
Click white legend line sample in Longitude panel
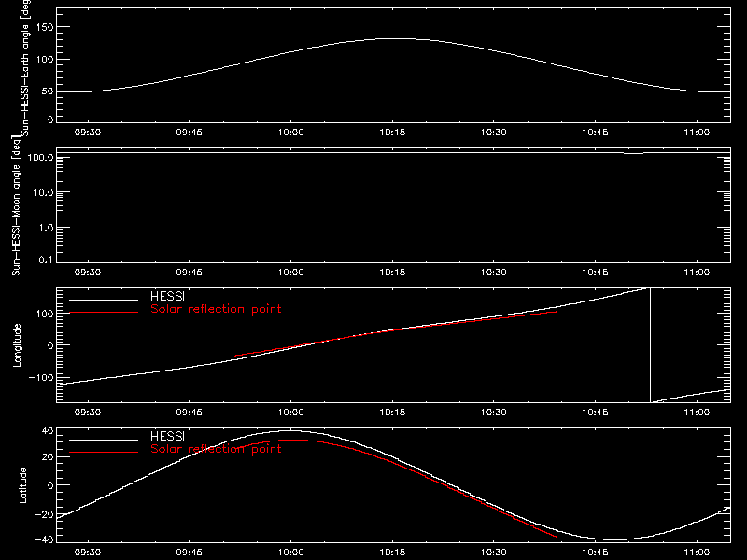click(104, 300)
